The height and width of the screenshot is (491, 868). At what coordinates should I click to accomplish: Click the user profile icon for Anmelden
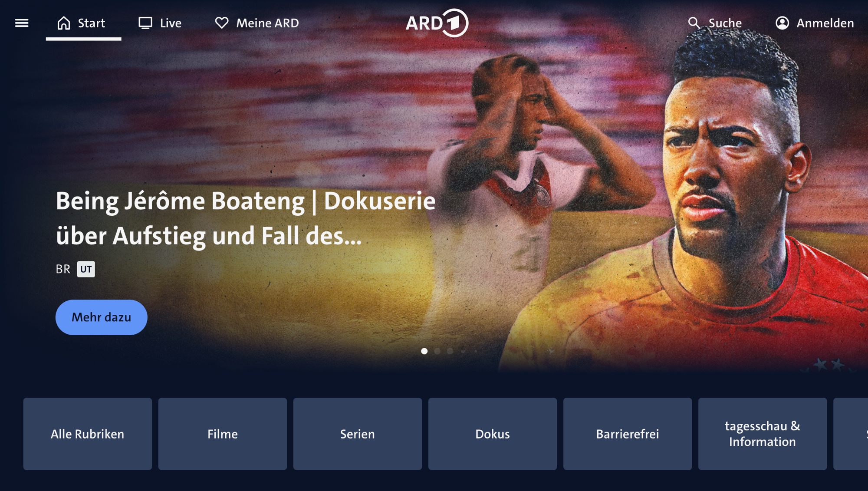pyautogui.click(x=782, y=23)
